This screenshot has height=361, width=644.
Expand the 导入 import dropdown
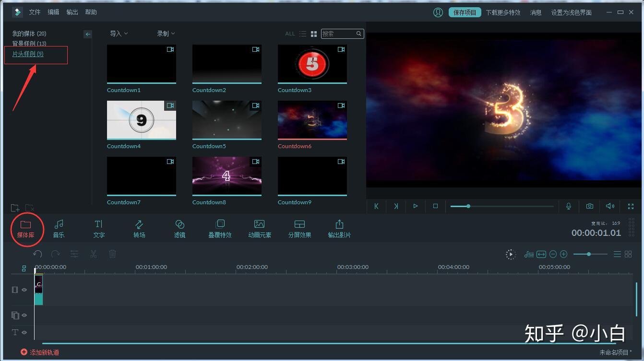119,34
